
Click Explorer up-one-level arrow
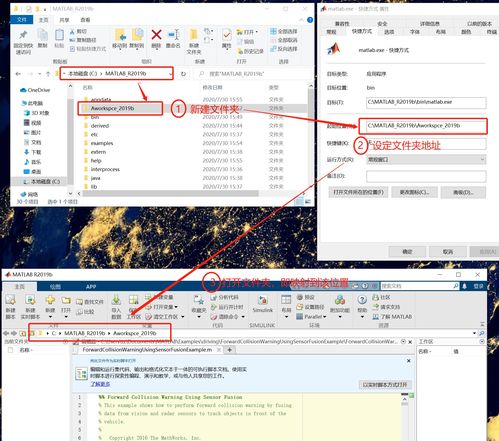click(x=48, y=74)
